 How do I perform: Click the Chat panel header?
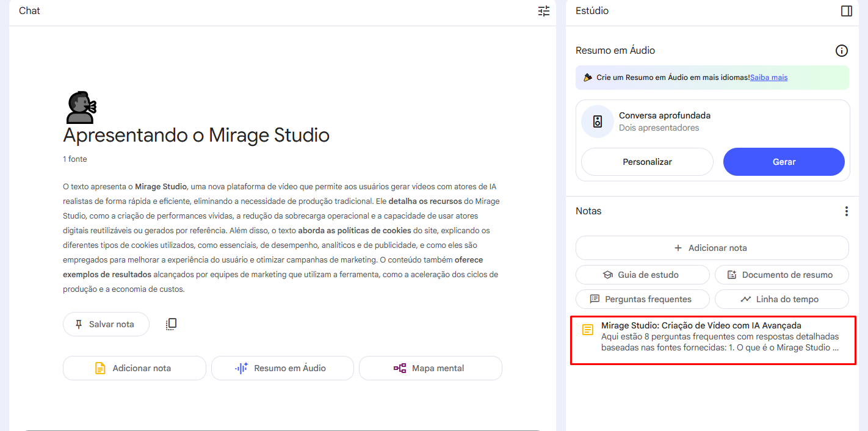[x=29, y=11]
